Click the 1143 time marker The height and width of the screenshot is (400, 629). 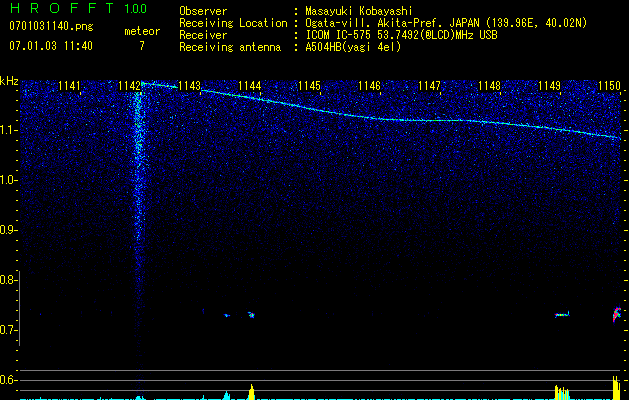[x=189, y=85]
